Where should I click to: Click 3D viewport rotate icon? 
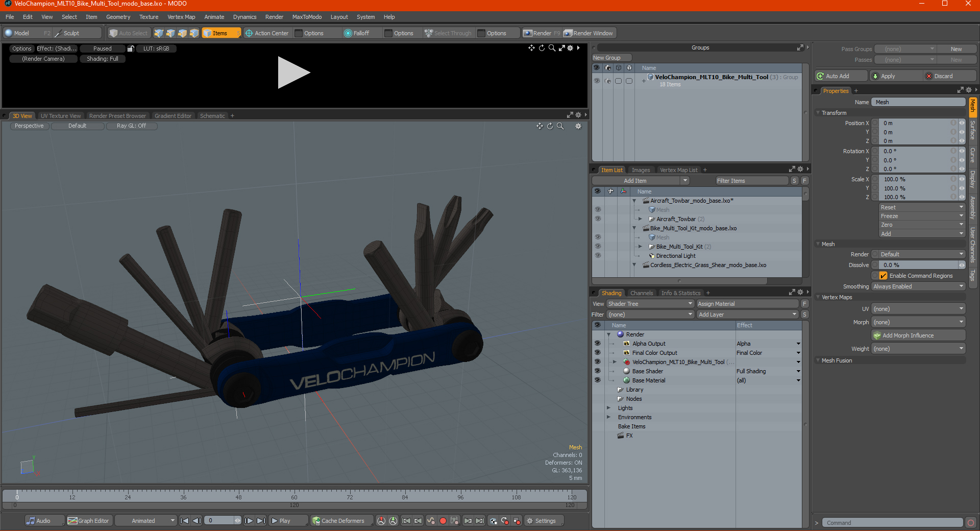[550, 126]
